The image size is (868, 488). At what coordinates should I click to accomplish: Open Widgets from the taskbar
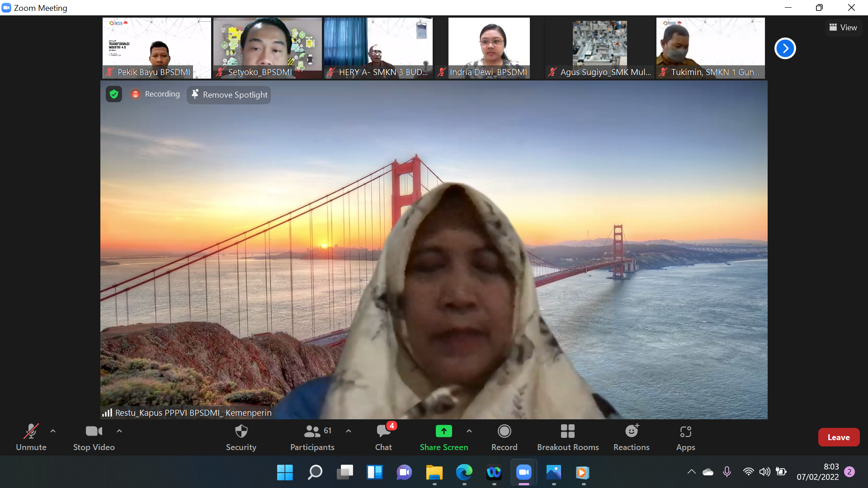click(375, 473)
